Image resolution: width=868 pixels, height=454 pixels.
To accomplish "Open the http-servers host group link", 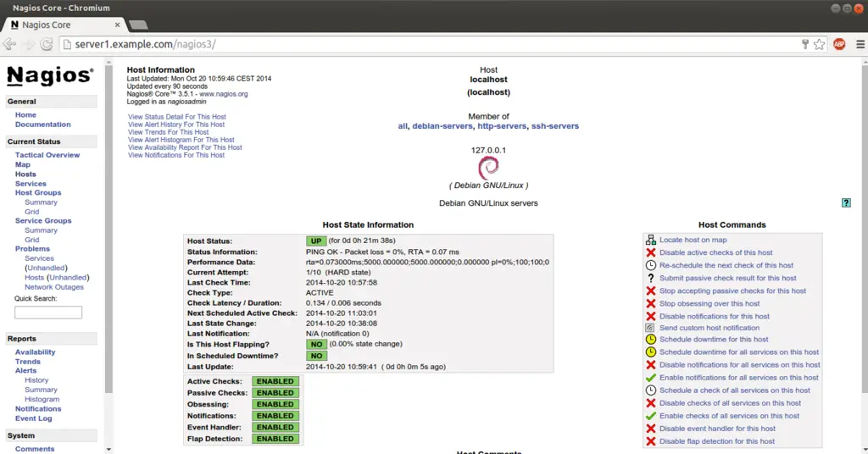I will (x=502, y=126).
